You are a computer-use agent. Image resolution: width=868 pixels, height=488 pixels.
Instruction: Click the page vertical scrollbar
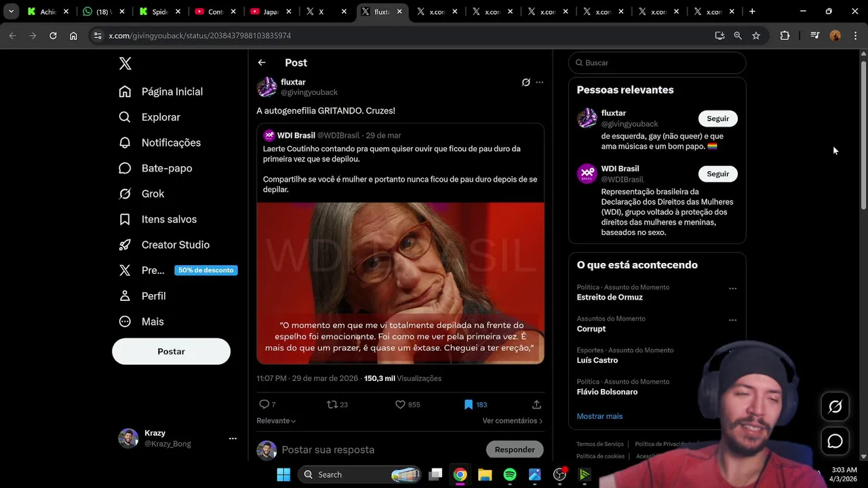coord(863,136)
